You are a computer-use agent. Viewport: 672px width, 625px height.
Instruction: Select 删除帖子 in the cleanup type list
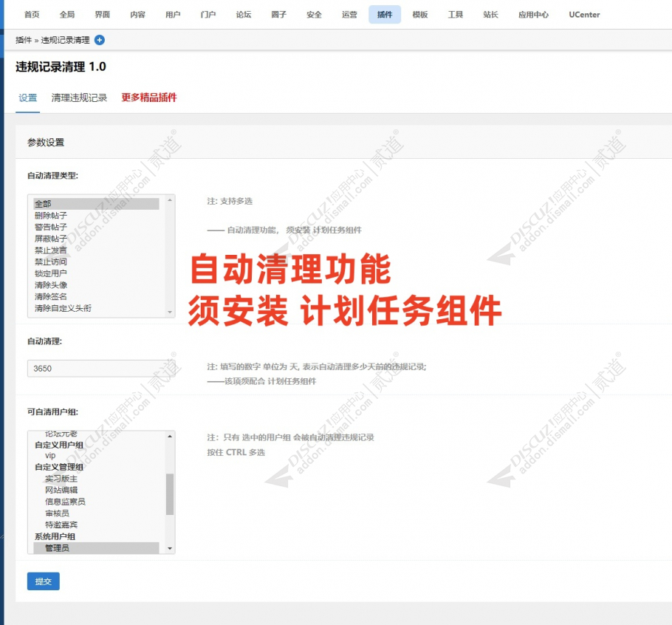pos(96,215)
